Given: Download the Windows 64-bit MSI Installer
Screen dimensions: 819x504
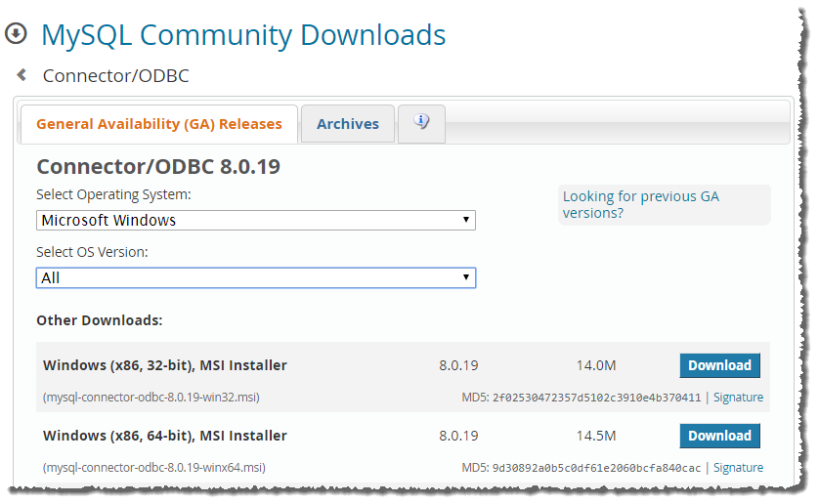Looking at the screenshot, I should 719,436.
